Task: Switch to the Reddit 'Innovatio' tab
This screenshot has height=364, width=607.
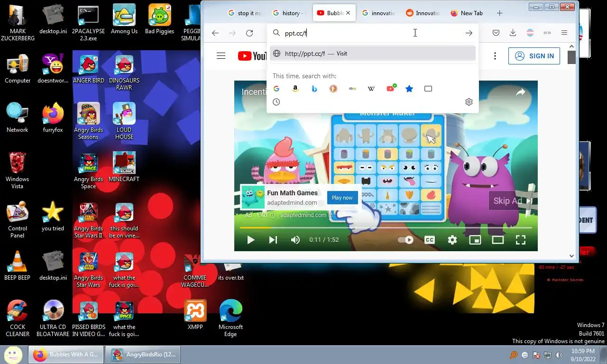Action: (x=423, y=13)
